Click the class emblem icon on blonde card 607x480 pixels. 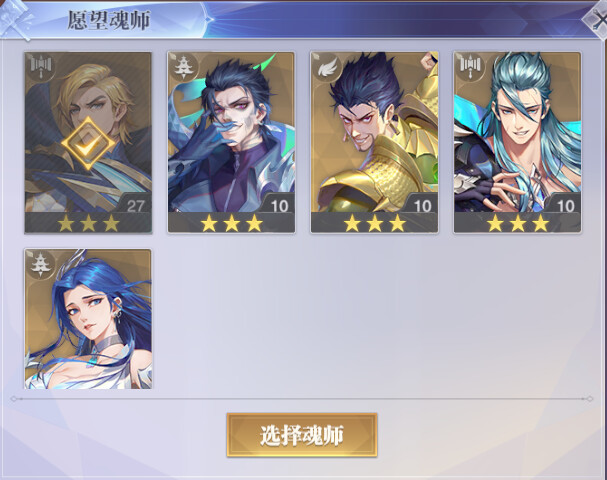point(40,67)
